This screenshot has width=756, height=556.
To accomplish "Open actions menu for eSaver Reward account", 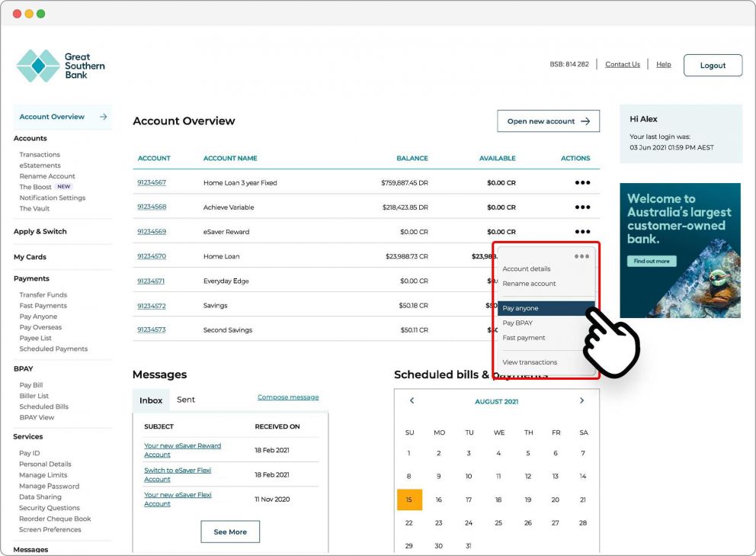I will 582,232.
